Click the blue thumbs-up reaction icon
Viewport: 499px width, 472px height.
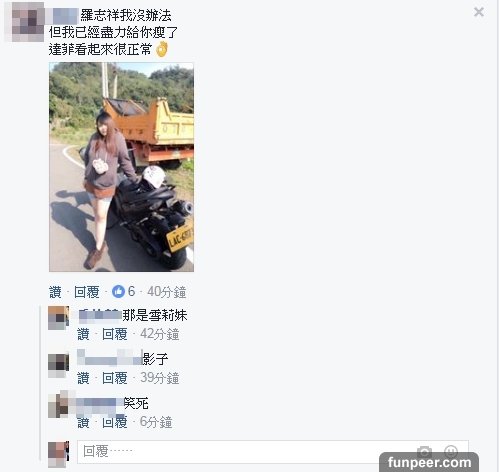coord(118,292)
